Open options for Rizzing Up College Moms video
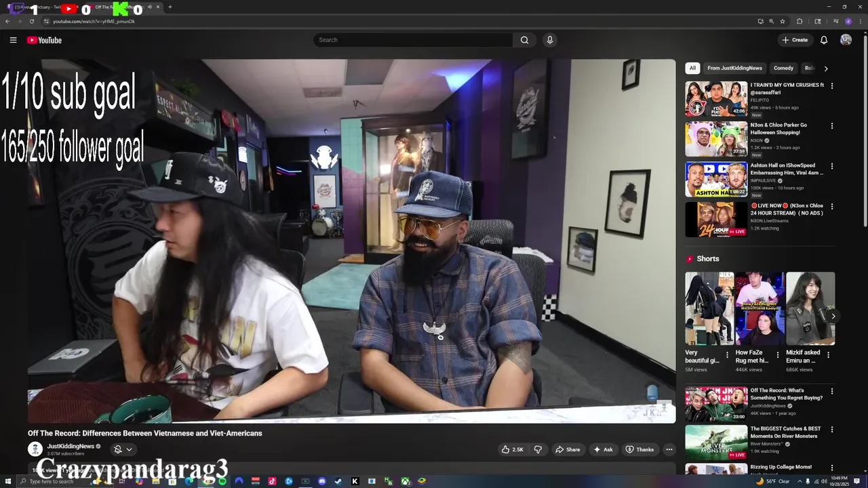 click(831, 468)
